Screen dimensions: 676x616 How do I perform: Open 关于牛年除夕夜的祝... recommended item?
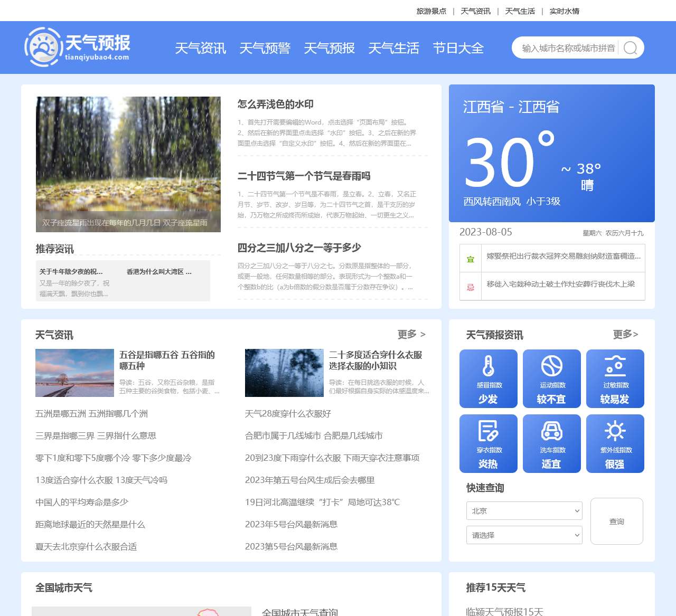(71, 271)
